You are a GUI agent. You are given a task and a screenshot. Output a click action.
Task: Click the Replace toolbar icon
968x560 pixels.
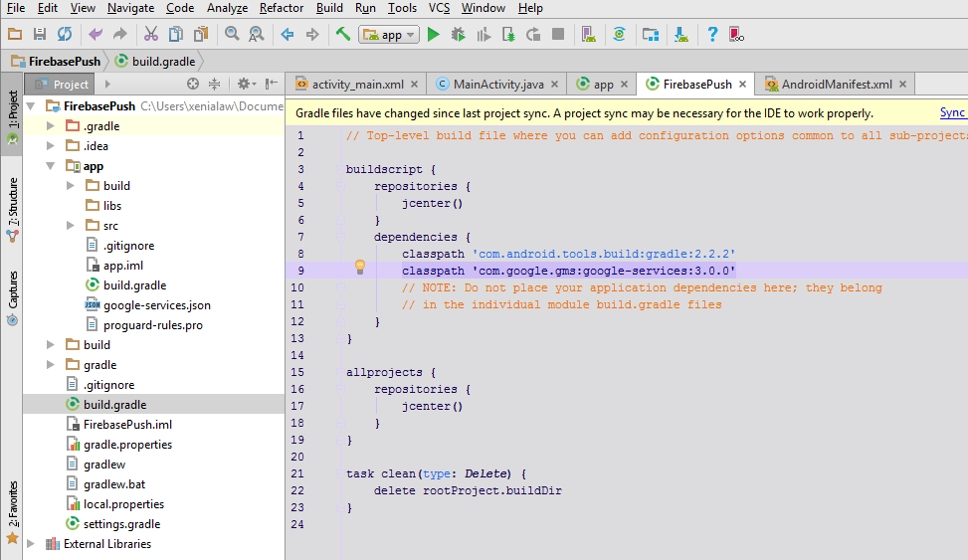(257, 35)
